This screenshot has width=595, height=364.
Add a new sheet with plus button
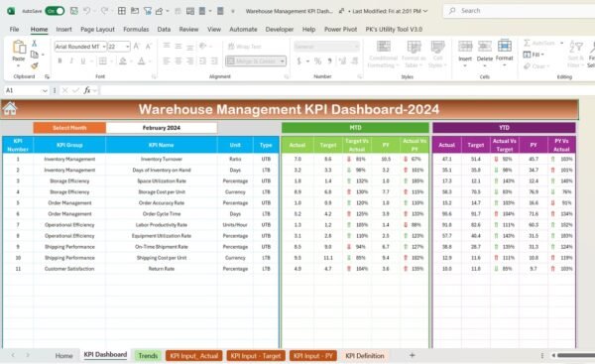click(413, 355)
